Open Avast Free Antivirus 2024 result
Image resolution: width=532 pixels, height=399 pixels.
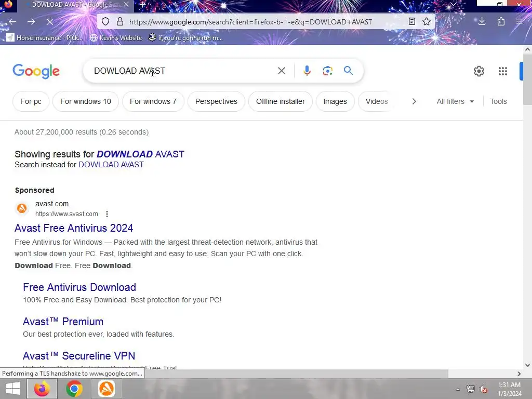[x=74, y=228]
